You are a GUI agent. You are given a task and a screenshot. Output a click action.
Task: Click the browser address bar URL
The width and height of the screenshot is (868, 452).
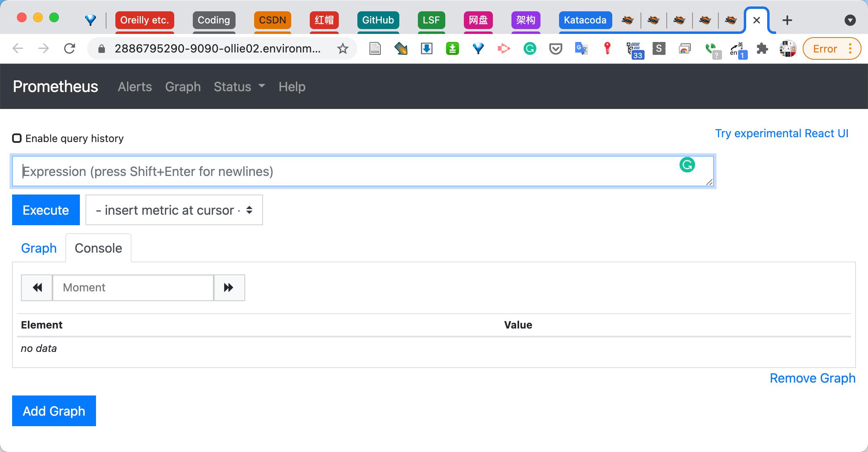218,49
